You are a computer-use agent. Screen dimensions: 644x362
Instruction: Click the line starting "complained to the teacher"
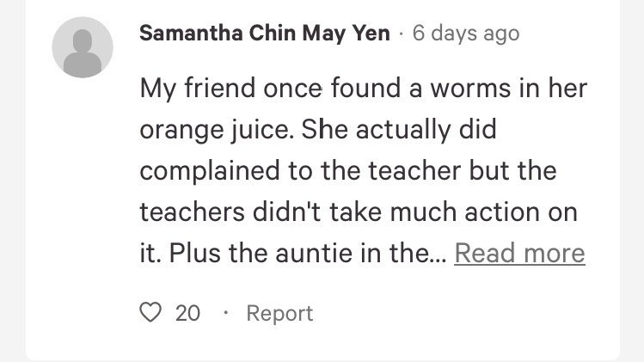(347, 171)
